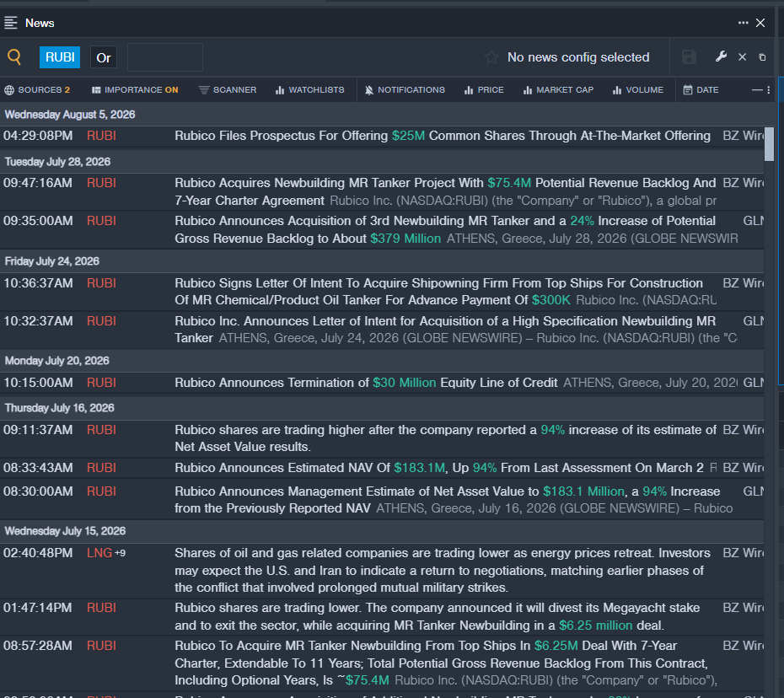
Task: Click RUBI ticker in the 10:32:37AM row
Action: click(101, 321)
